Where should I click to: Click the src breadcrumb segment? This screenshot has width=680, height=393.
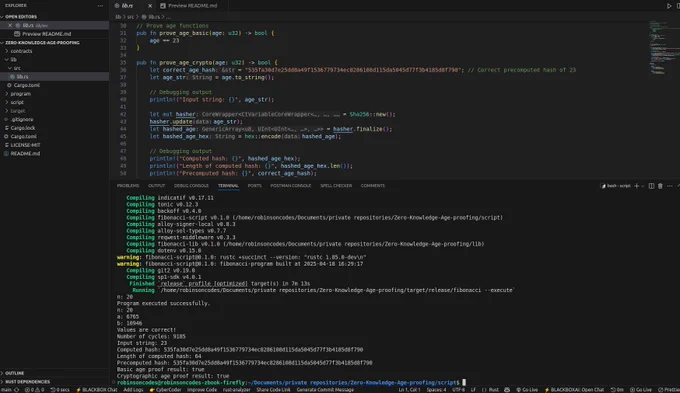(x=131, y=17)
